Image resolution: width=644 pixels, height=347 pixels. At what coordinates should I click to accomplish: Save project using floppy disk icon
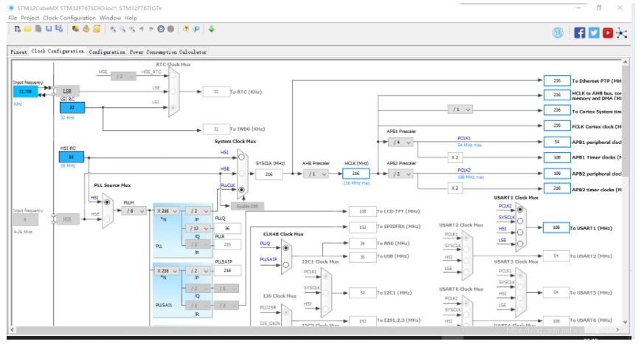click(49, 29)
